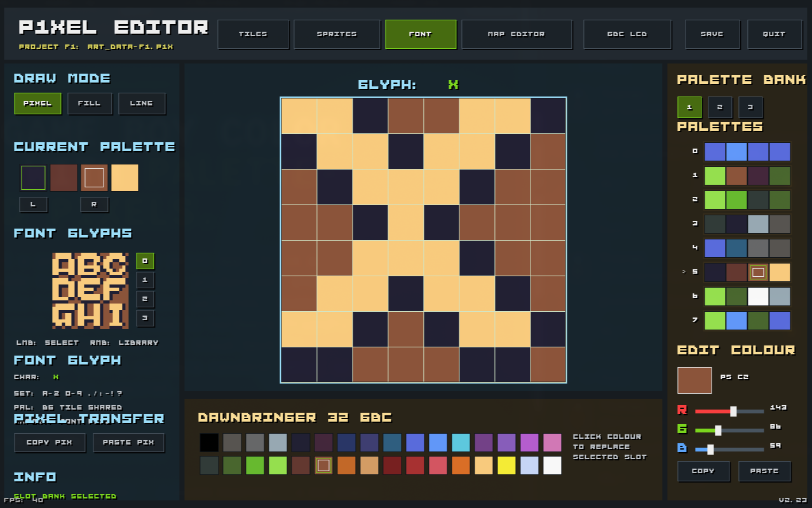
Task: Pick the pale lavender-blue swatch in Dawnbringer 32
Action: click(529, 465)
